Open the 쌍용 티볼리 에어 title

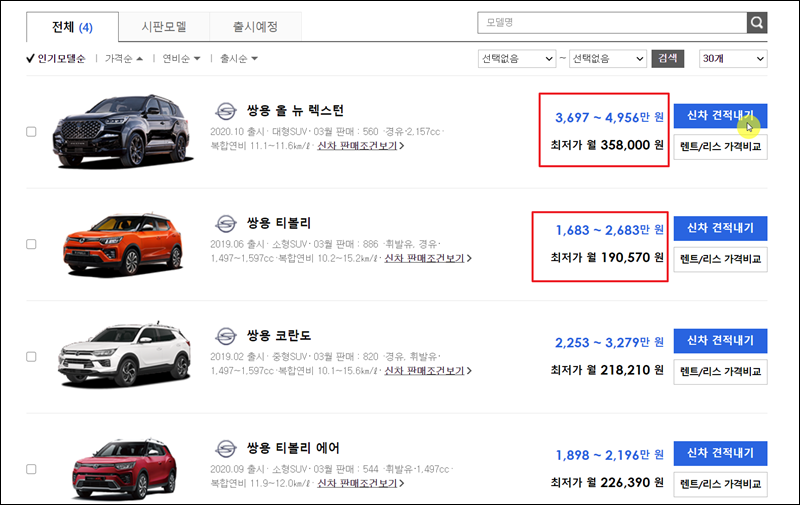(293, 448)
